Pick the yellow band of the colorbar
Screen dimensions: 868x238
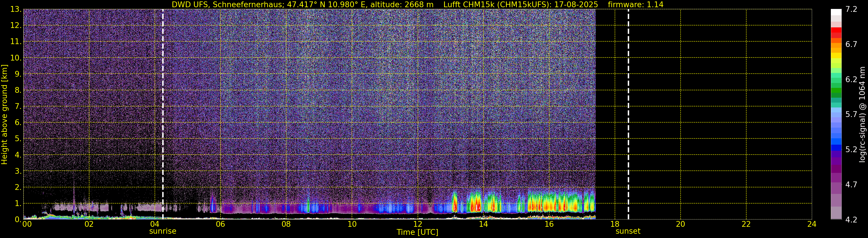tap(836, 56)
